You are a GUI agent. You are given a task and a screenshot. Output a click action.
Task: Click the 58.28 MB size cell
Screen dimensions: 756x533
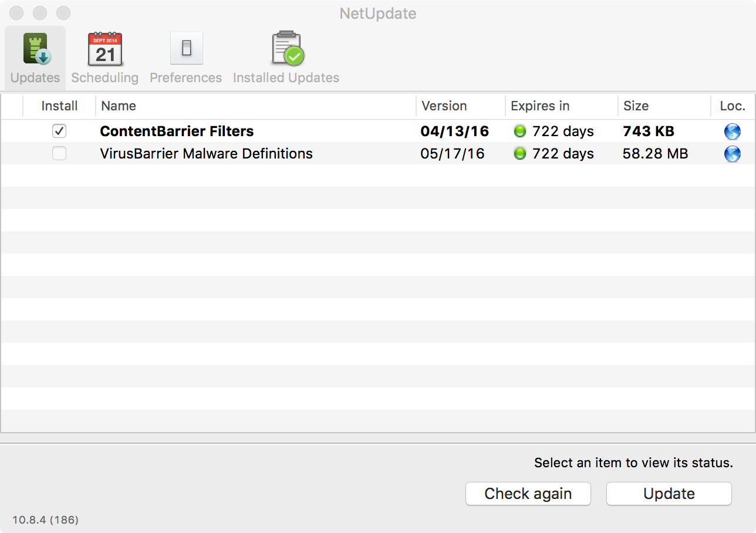(655, 154)
